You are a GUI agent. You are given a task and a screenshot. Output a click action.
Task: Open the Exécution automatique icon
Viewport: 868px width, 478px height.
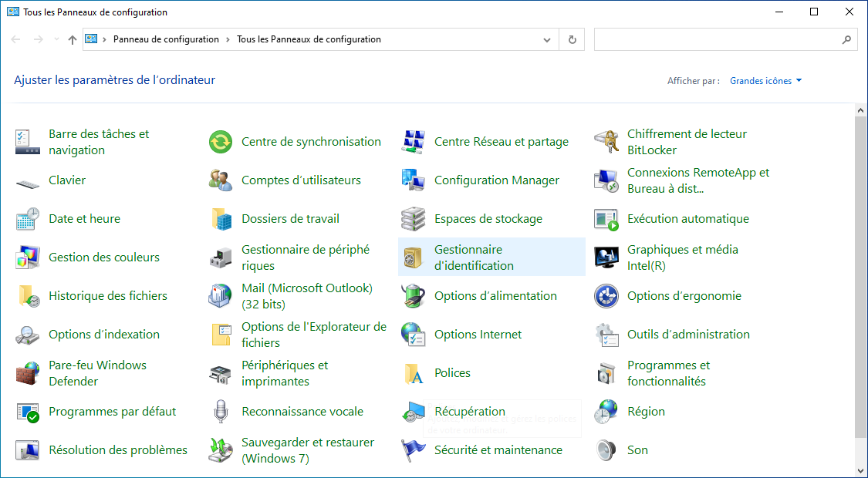click(x=606, y=219)
